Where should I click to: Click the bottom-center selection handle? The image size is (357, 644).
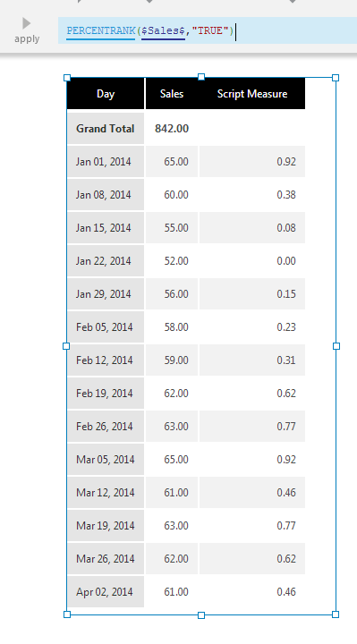201,615
